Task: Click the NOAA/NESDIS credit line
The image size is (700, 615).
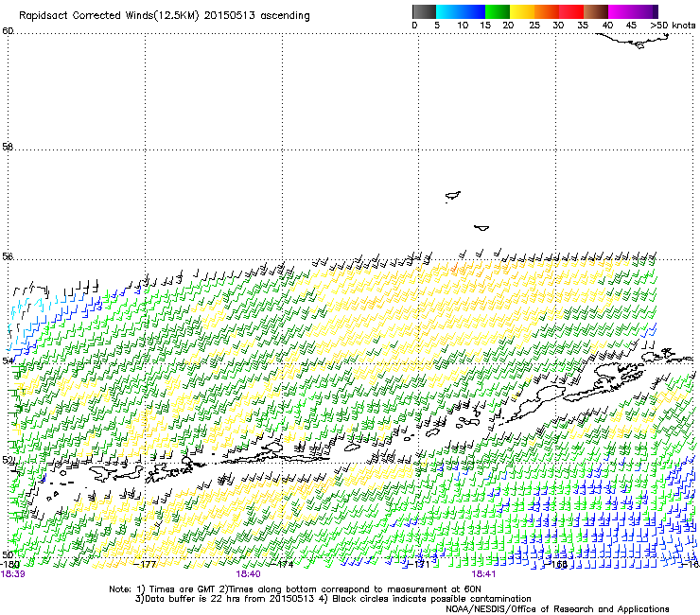Action: pos(557,609)
